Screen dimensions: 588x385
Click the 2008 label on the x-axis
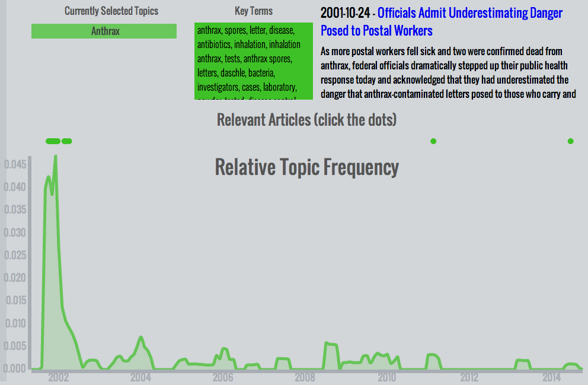pos(306,377)
